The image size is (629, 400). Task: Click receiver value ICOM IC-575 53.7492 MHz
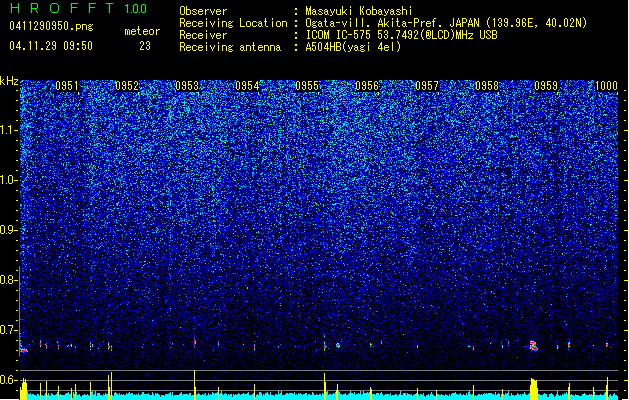(401, 35)
